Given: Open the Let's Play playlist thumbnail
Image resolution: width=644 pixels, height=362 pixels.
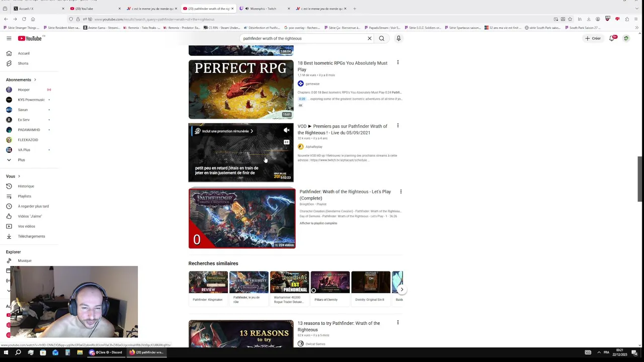Looking at the screenshot, I should [242, 218].
